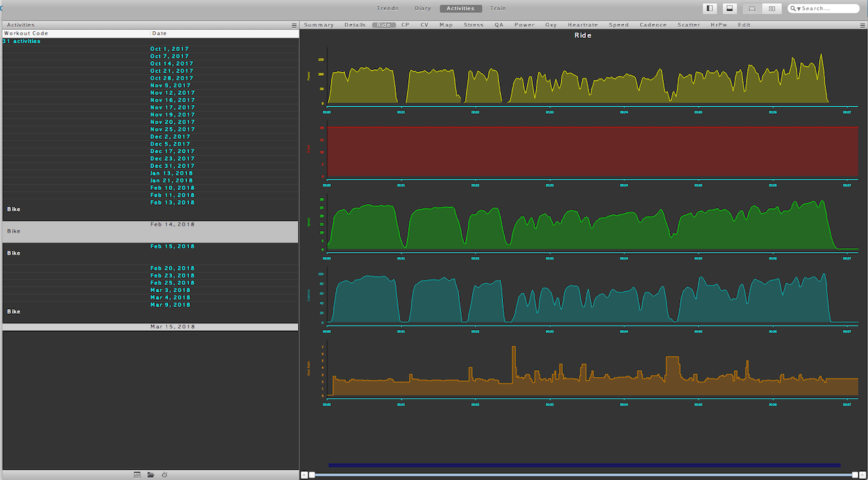
Task: Click the Workout Code column header
Action: tap(27, 33)
